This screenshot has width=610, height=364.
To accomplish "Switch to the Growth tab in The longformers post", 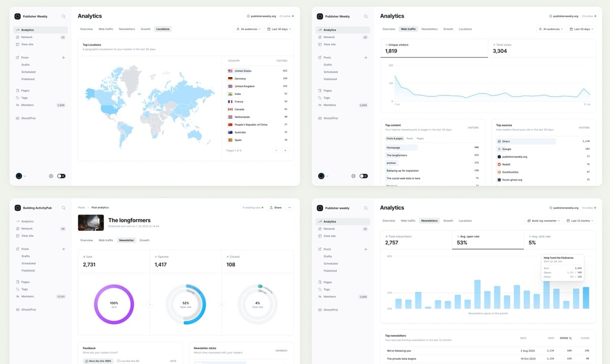I will click(x=144, y=240).
